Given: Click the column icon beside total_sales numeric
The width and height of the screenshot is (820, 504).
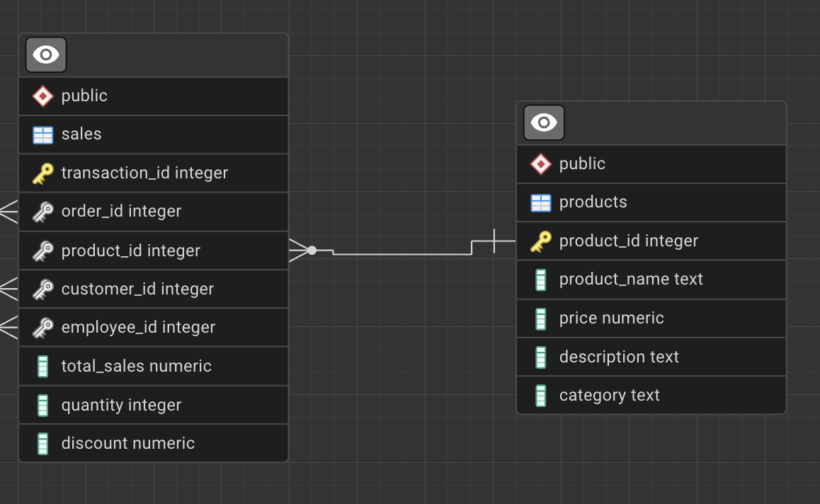Looking at the screenshot, I should pyautogui.click(x=43, y=367).
